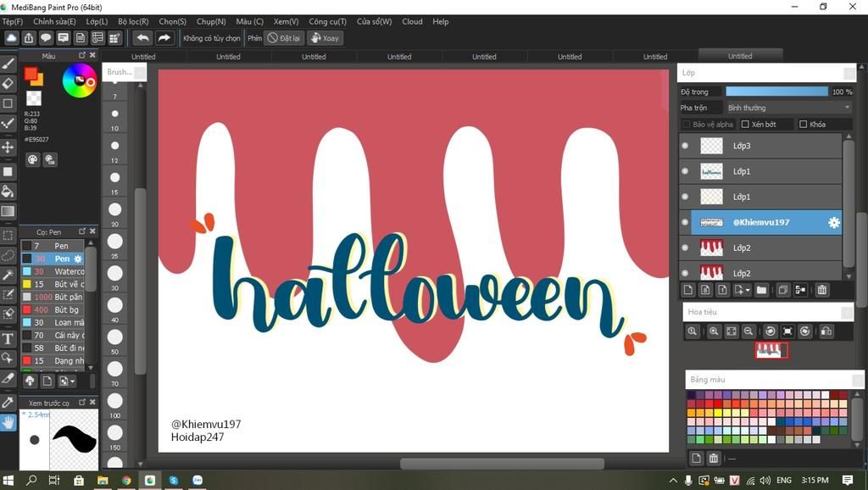The image size is (868, 490).
Task: Open the Help menu
Action: point(441,21)
